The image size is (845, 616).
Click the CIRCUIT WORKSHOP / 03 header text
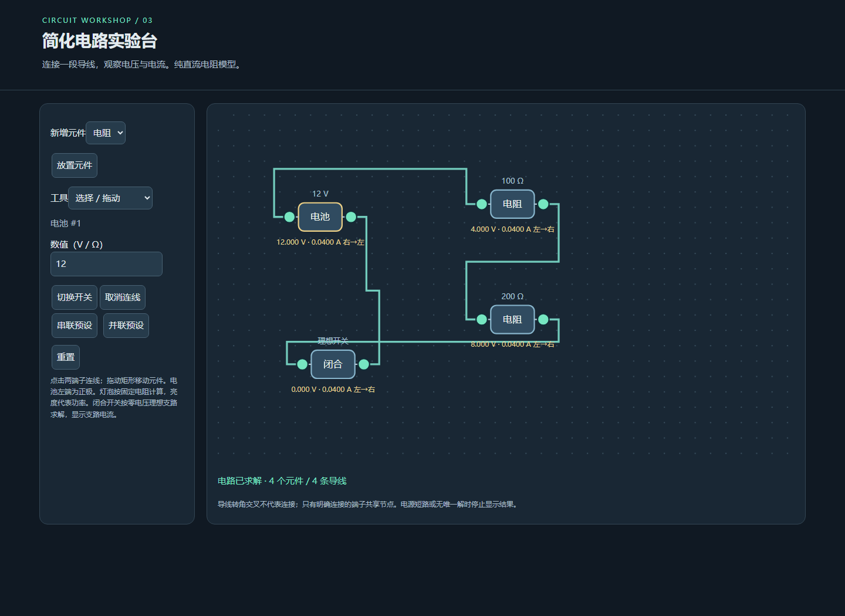click(97, 21)
